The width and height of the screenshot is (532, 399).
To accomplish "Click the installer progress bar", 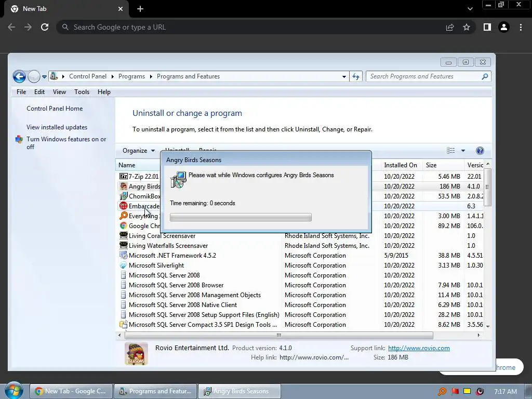I will 241,217.
